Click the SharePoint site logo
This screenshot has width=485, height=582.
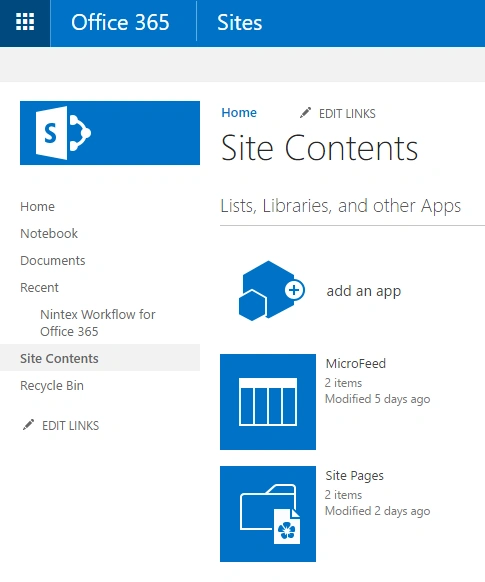click(x=110, y=133)
